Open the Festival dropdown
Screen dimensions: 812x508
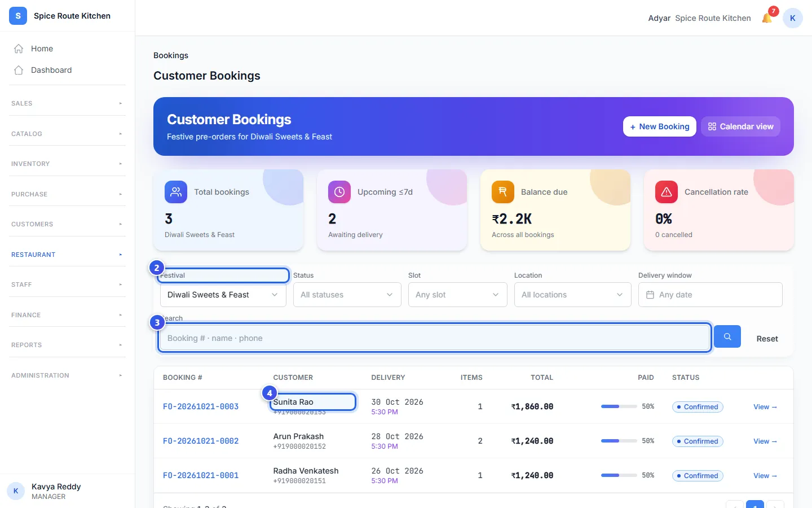tap(223, 295)
